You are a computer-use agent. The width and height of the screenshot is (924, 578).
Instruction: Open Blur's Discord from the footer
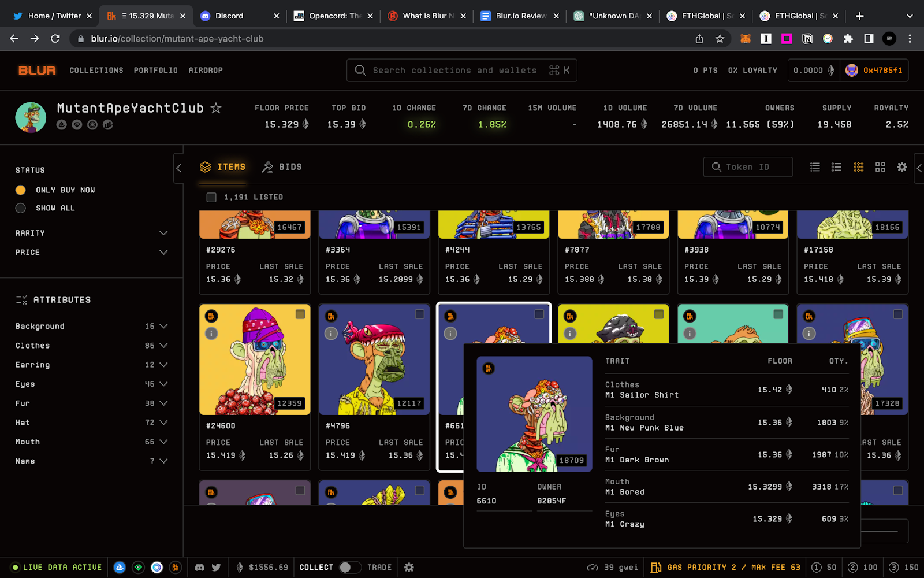[199, 568]
